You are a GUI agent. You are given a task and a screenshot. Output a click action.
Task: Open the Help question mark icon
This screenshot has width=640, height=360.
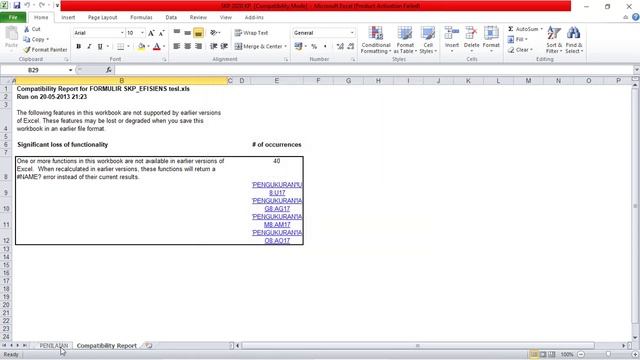[636, 17]
